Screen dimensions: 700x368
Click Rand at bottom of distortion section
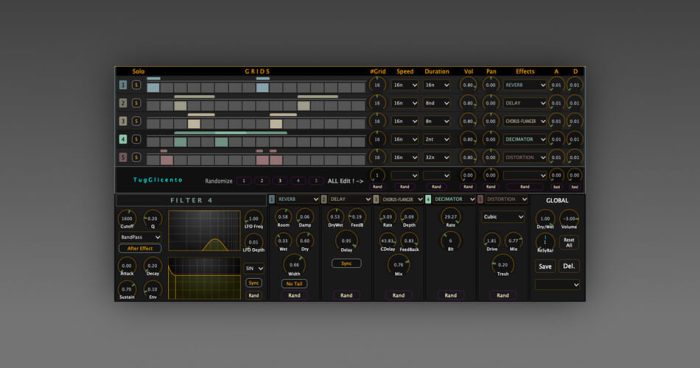503,295
